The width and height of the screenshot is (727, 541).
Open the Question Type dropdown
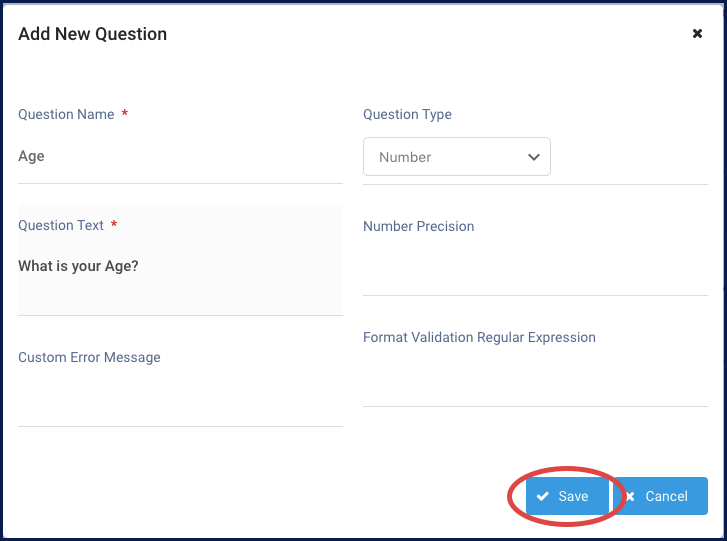pyautogui.click(x=456, y=157)
